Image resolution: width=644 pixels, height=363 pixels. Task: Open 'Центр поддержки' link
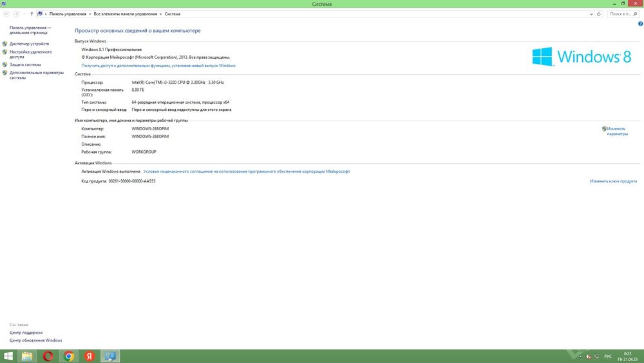pos(26,333)
